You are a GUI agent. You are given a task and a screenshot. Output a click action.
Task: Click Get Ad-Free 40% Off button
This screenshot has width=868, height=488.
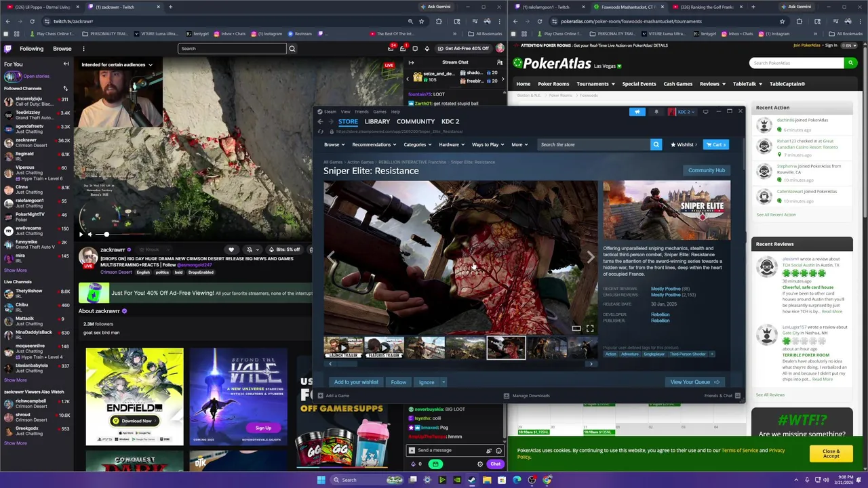[462, 49]
